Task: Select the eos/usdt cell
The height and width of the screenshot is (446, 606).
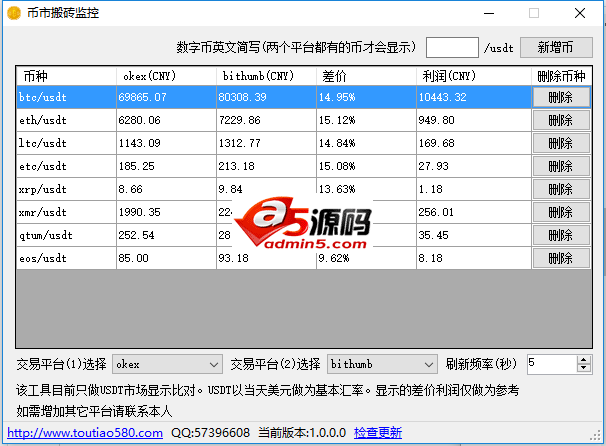Action: pyautogui.click(x=66, y=258)
